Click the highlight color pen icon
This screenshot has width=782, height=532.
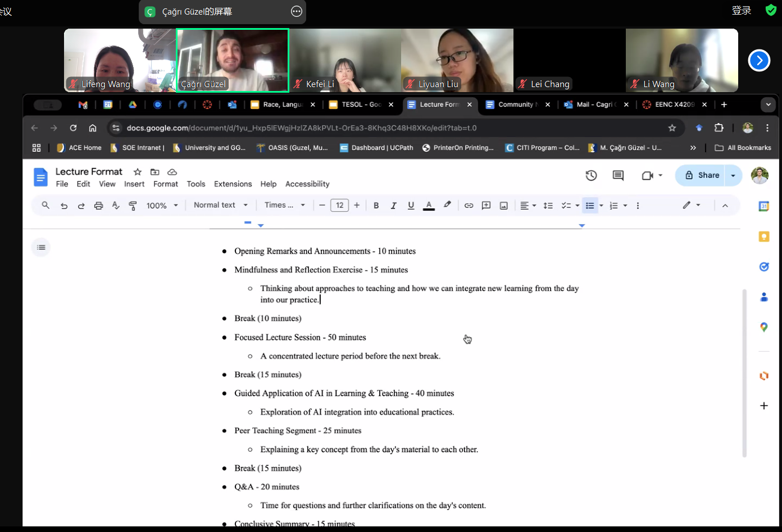(447, 205)
